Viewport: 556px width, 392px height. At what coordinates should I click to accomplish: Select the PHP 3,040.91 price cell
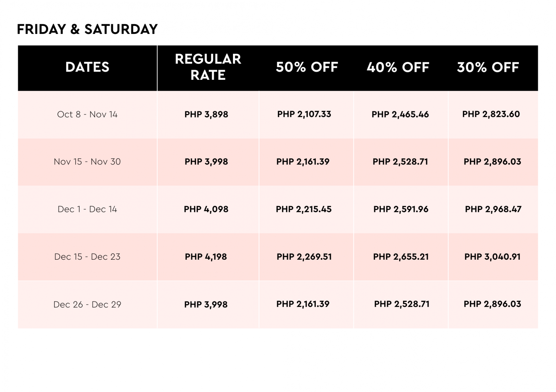click(492, 257)
